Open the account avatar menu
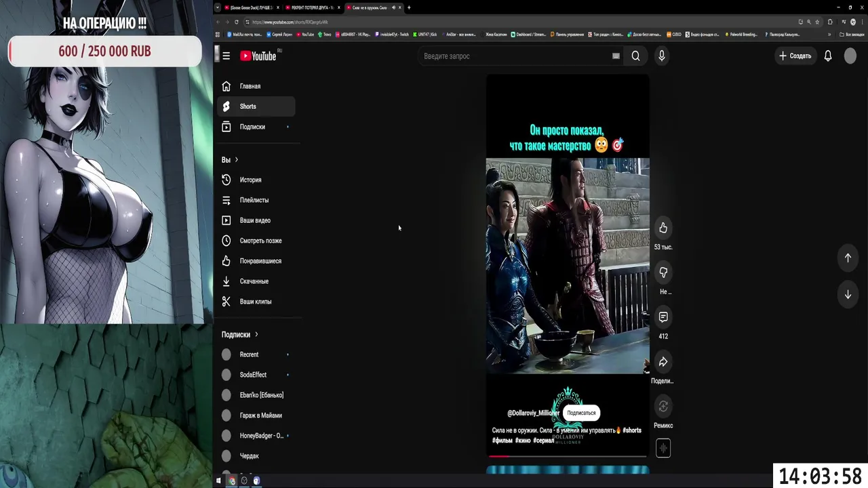The image size is (868, 488). point(850,56)
